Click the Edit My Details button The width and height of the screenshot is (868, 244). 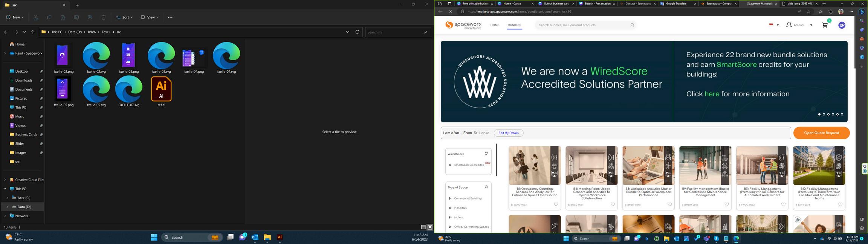[x=508, y=133]
